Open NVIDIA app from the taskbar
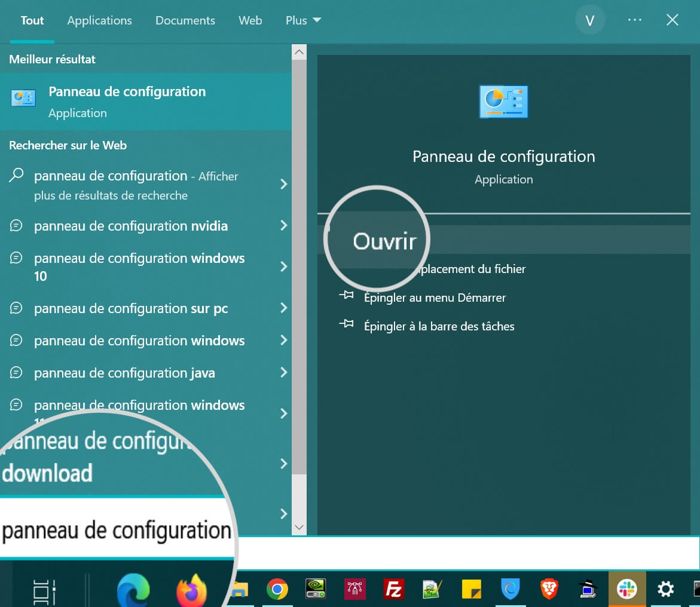 point(316,588)
